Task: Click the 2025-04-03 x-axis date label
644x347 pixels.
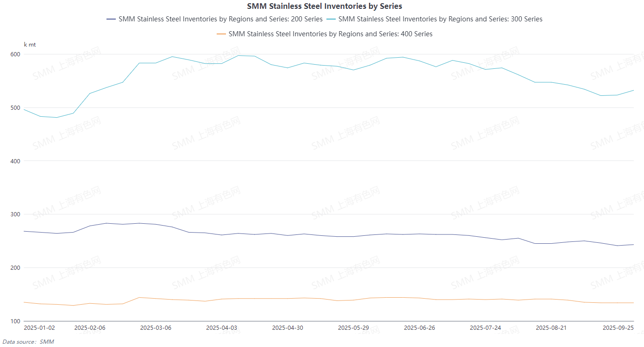Action: point(222,328)
